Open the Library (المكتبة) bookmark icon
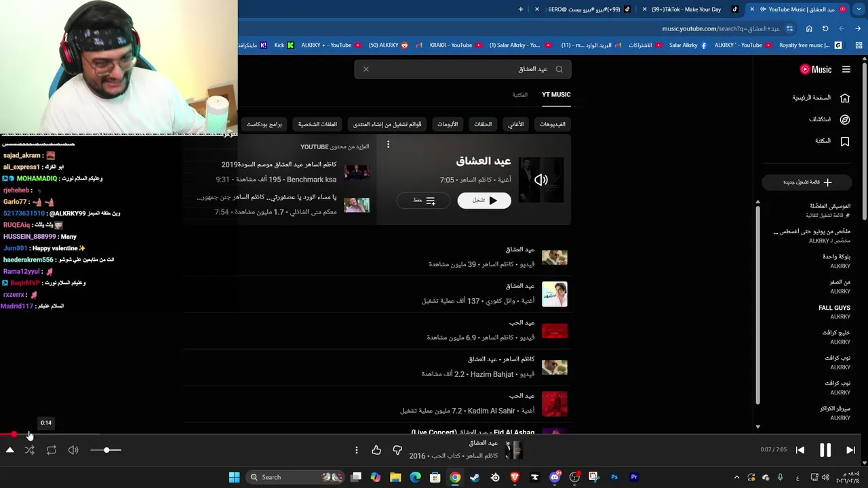 [x=845, y=141]
